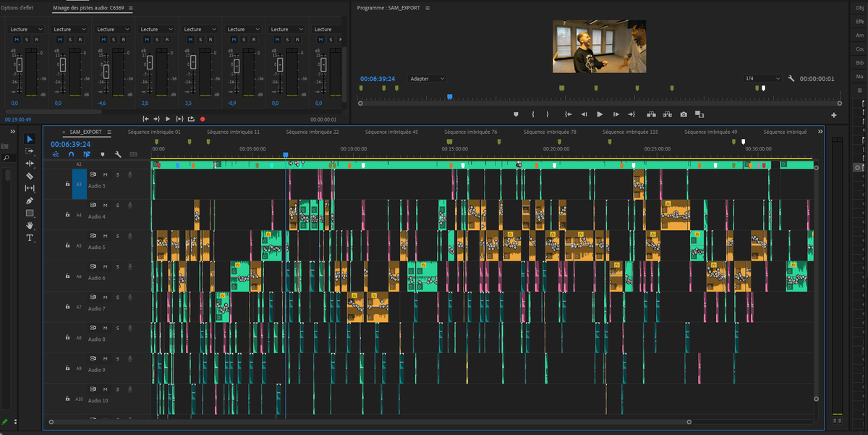
Task: Open the timeline display settings wrench
Action: coord(118,154)
